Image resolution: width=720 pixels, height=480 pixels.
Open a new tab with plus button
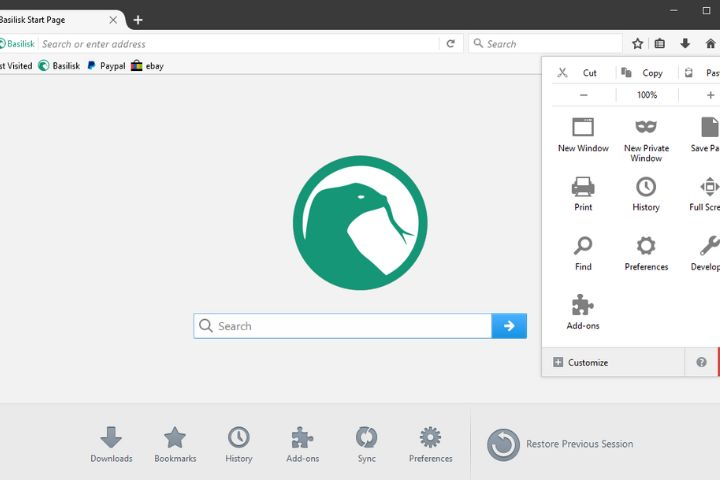138,20
